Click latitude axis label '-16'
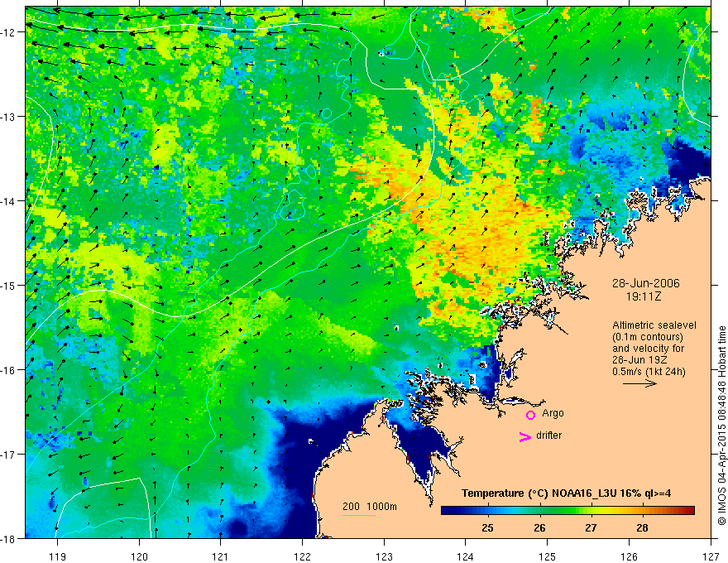This screenshot has height=563, width=728. click(x=7, y=370)
